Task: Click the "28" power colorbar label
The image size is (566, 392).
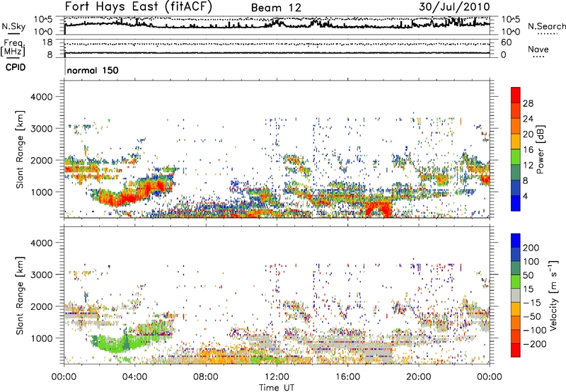Action: pos(528,103)
